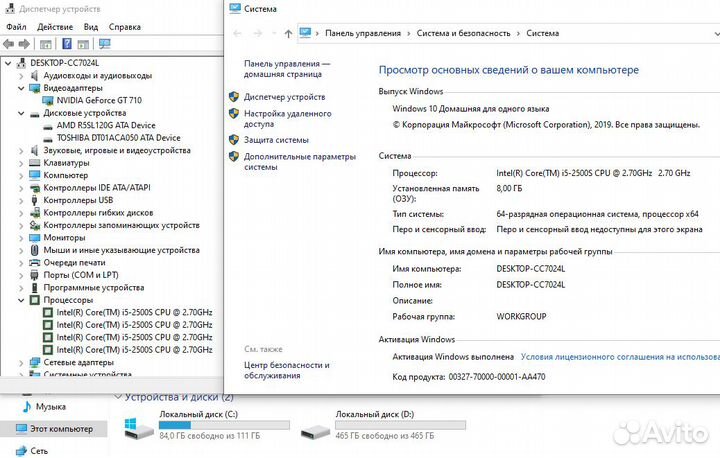
Task: Open the address bar dropdown arrow in Система
Action: 716,34
